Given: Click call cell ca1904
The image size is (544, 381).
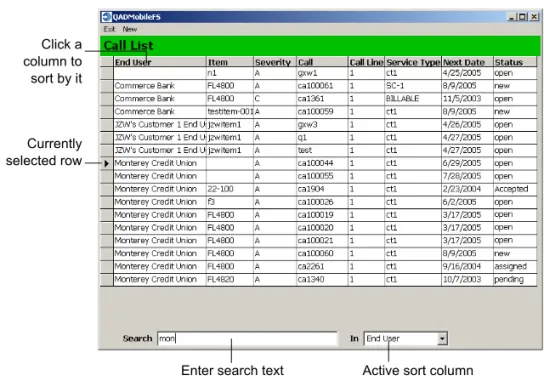Looking at the screenshot, I should 322,189.
